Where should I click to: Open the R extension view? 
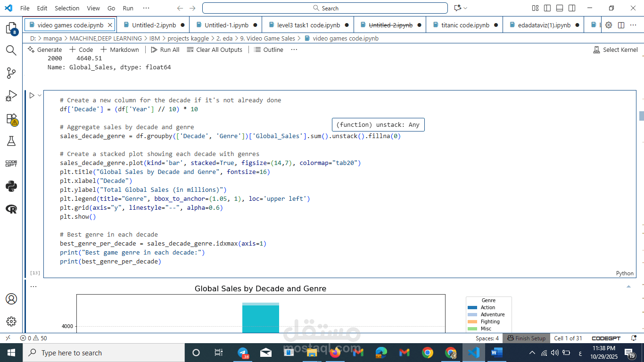pos(11,209)
